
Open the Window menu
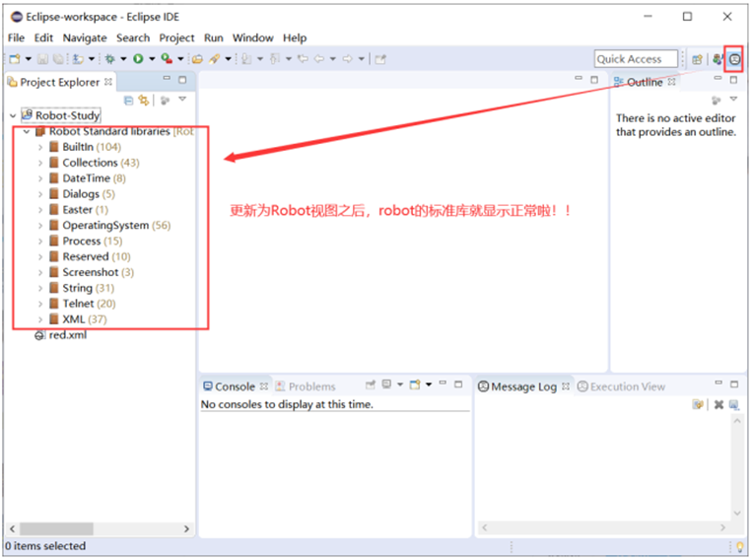pyautogui.click(x=252, y=37)
